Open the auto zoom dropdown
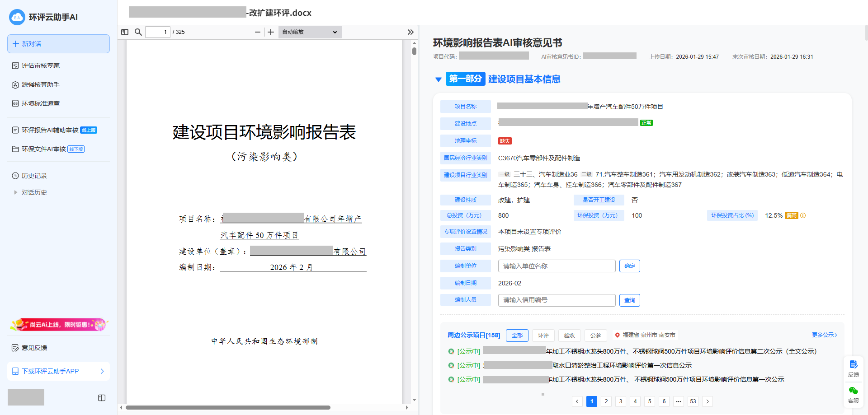This screenshot has height=415, width=868. pos(310,32)
